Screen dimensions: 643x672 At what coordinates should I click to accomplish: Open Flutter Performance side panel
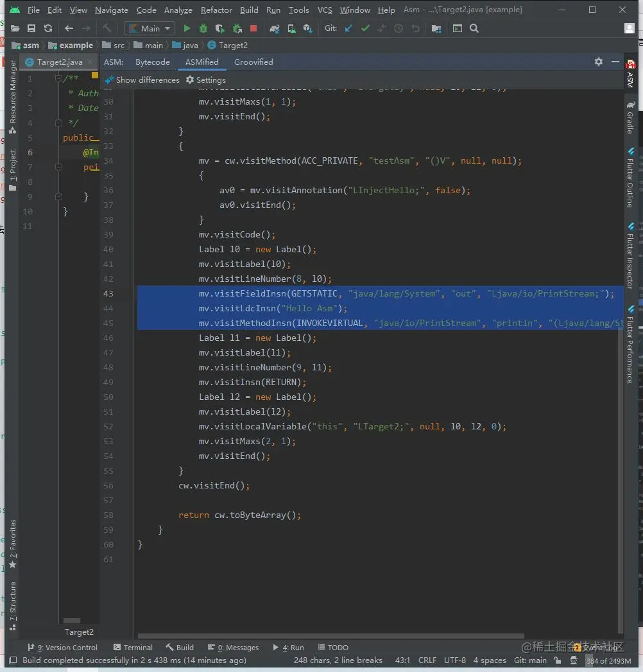coord(630,345)
